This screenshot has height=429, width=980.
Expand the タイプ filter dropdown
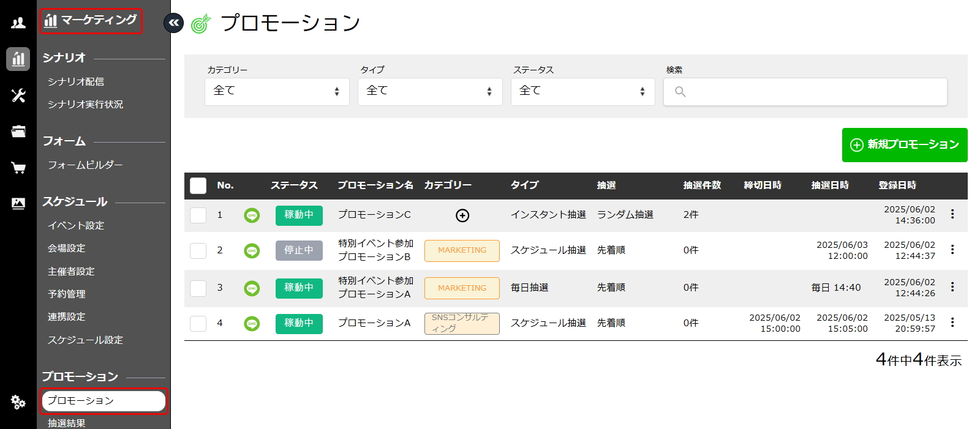coord(430,91)
